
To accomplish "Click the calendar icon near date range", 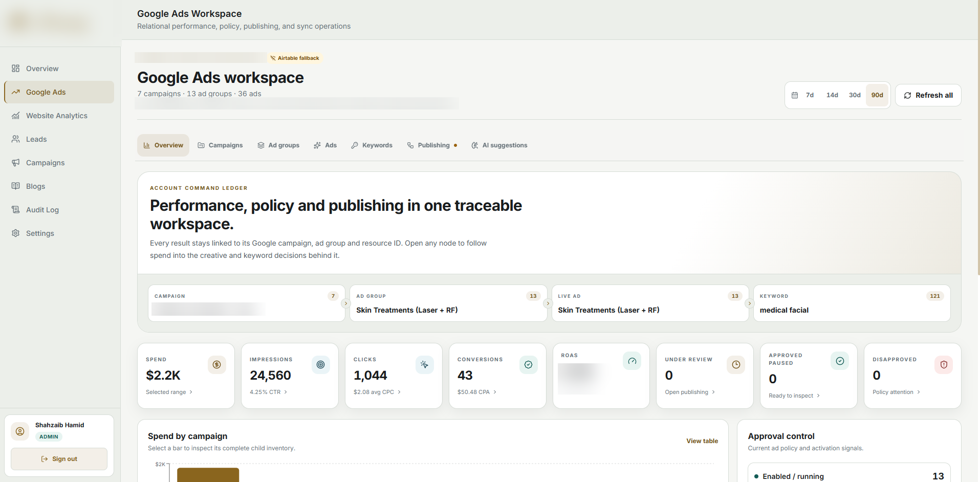I will (795, 95).
